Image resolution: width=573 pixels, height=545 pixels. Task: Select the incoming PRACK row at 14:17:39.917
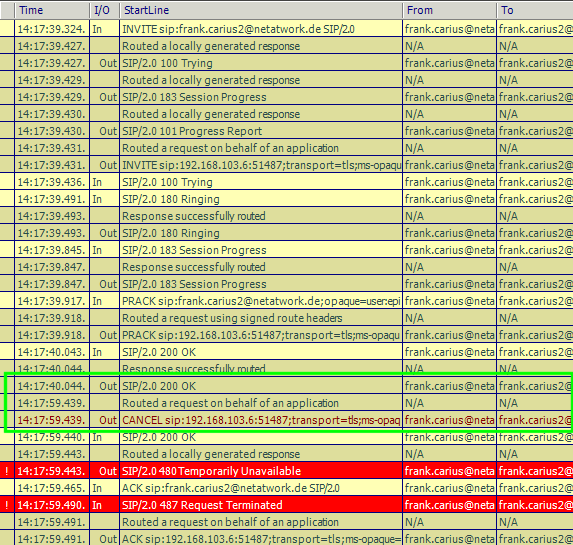(286, 301)
